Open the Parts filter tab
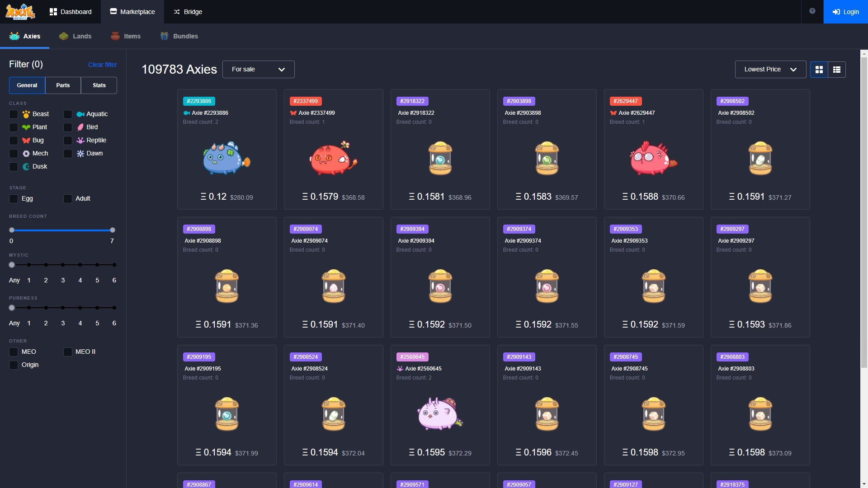This screenshot has height=488, width=868. coord(63,85)
